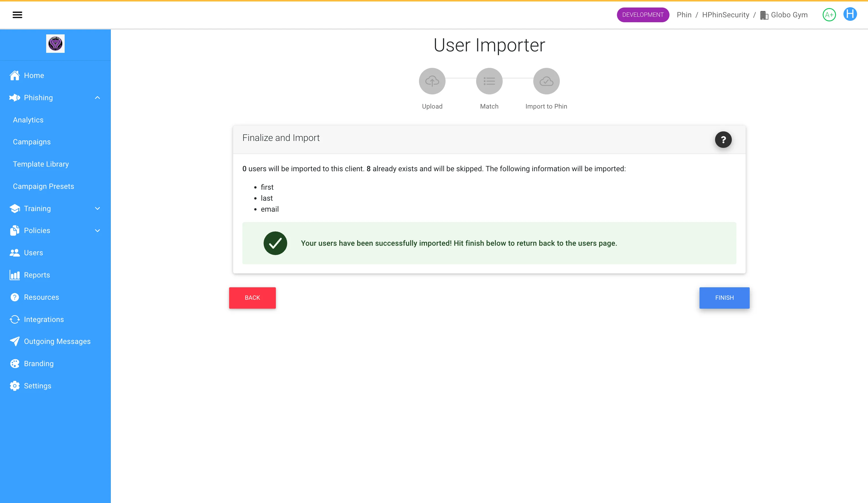
Task: Click the Import to Phin cloud-check icon
Action: click(x=546, y=81)
